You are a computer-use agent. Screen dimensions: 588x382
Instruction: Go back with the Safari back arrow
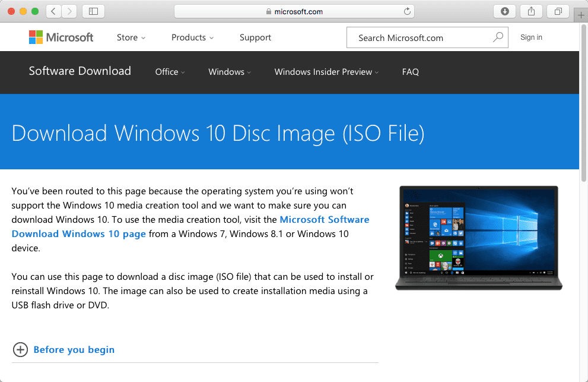(x=53, y=11)
